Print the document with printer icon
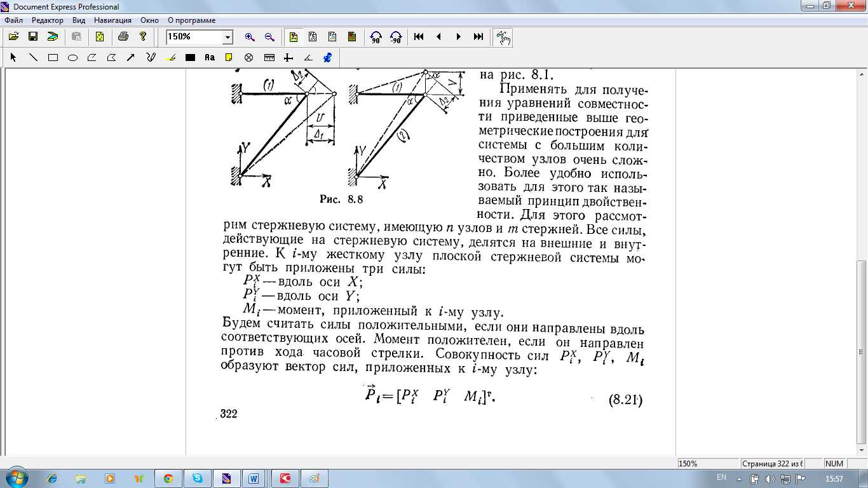Image resolution: width=868 pixels, height=488 pixels. click(124, 37)
